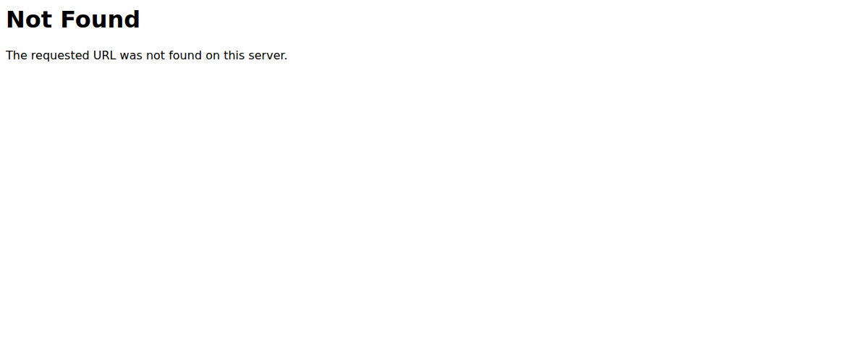Click the "requested URL was not found" sentence

coord(146,56)
